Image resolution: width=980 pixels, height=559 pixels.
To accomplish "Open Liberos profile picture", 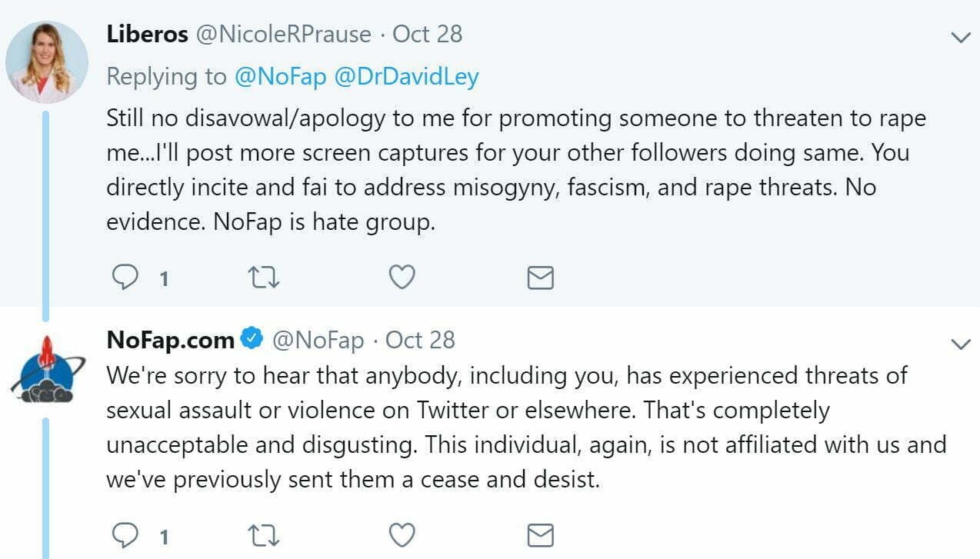I will tap(46, 62).
